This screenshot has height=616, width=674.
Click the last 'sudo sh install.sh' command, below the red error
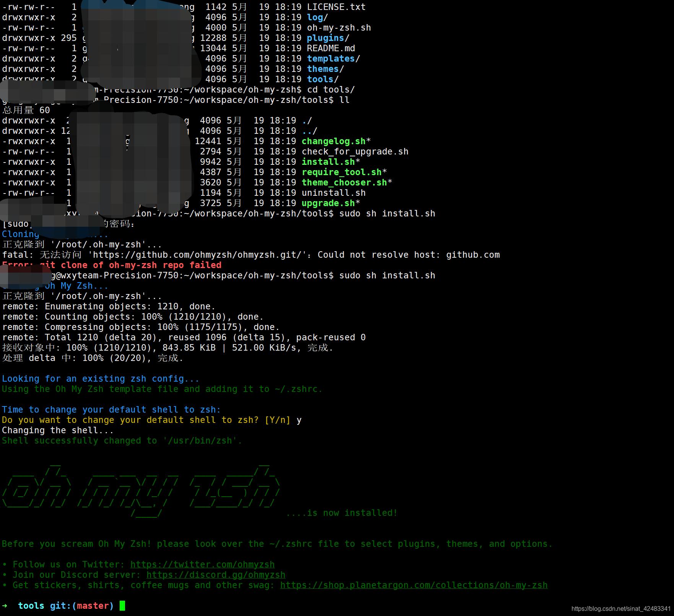tap(387, 275)
